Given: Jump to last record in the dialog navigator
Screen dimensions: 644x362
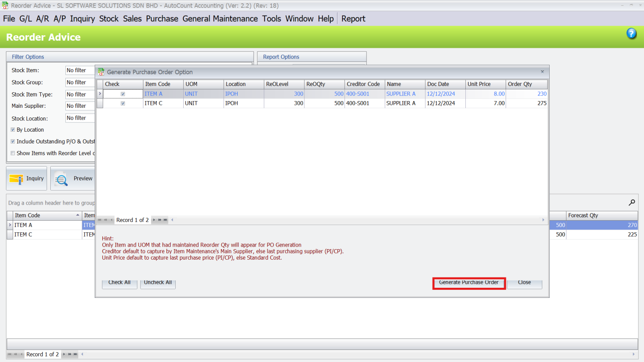Looking at the screenshot, I should click(165, 220).
